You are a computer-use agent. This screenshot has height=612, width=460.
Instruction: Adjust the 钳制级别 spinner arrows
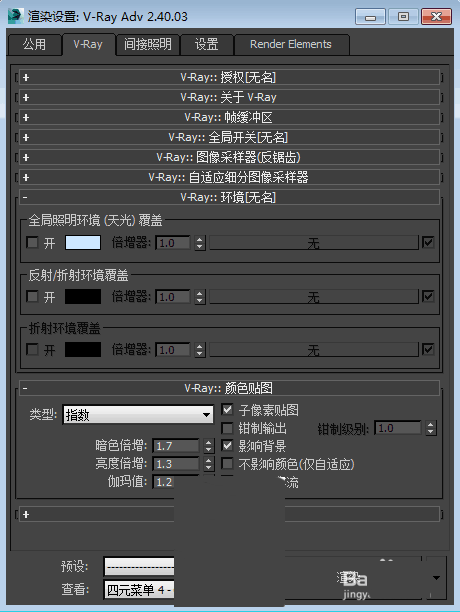431,428
